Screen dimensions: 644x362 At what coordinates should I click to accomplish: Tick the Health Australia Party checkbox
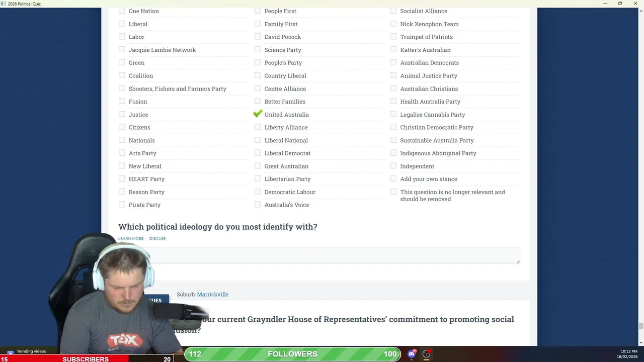click(393, 101)
